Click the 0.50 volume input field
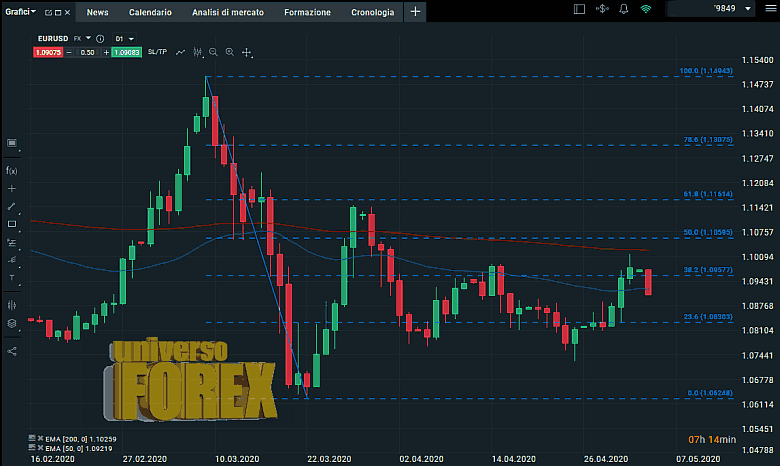This screenshot has width=780, height=466. [87, 52]
